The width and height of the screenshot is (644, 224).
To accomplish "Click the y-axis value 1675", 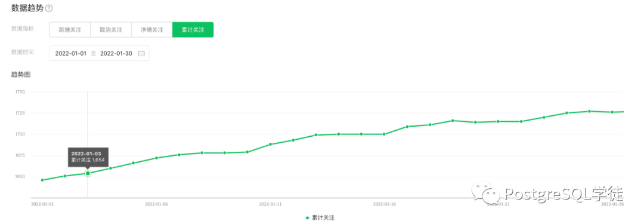I will click(20, 156).
